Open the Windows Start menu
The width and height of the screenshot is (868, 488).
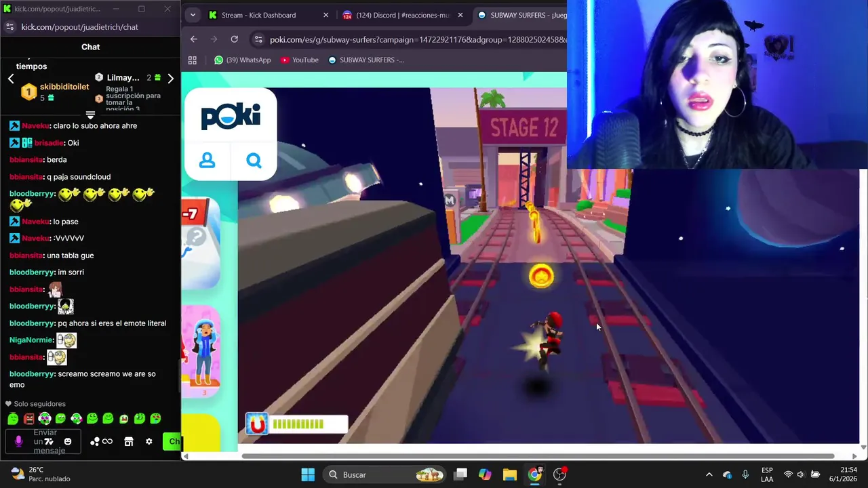pyautogui.click(x=308, y=474)
